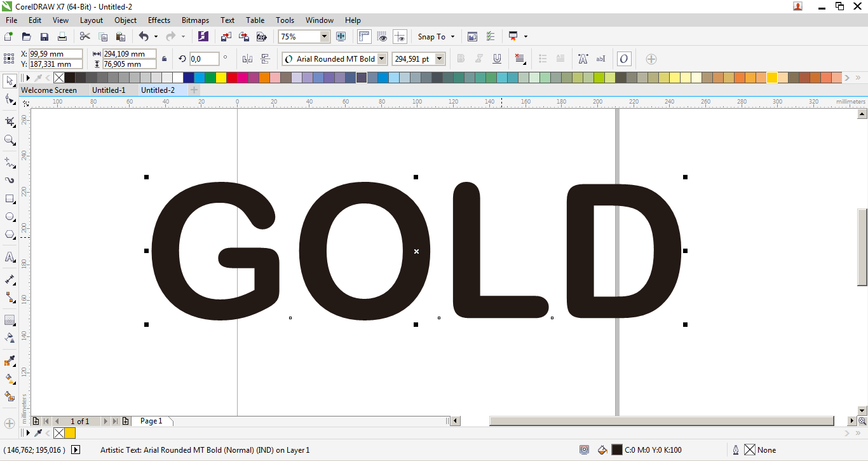The image size is (868, 461).
Task: Select the Pick tool
Action: coord(10,81)
